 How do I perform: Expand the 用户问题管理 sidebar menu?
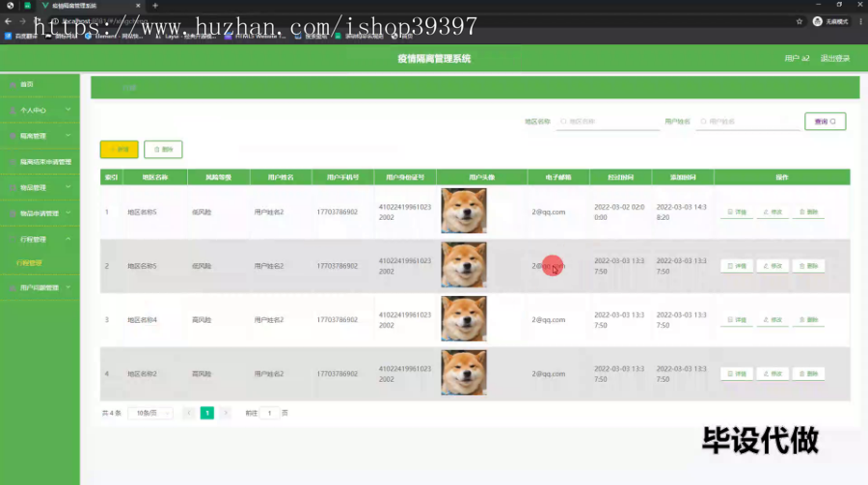40,288
